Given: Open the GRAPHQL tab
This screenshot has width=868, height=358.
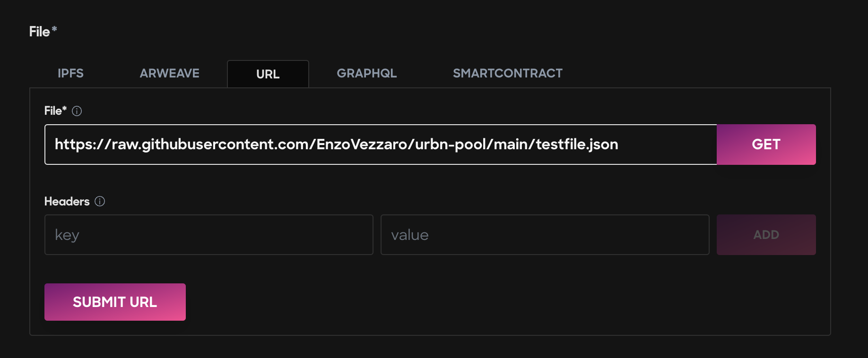Looking at the screenshot, I should 367,73.
